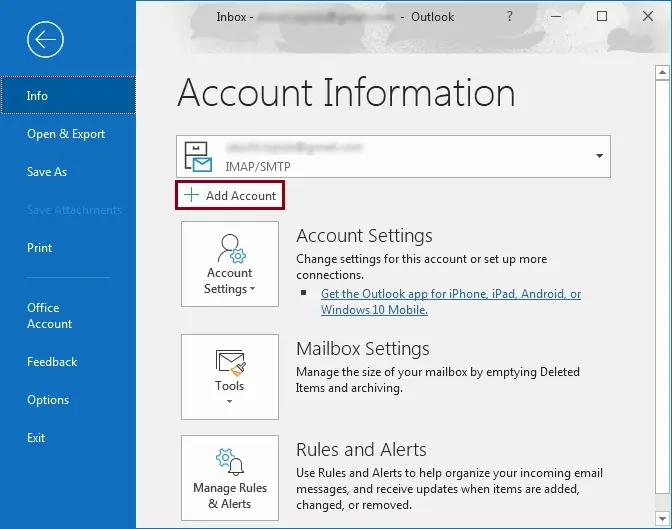Click the Account Settings person-gear icon
672x529 pixels.
pos(229,248)
